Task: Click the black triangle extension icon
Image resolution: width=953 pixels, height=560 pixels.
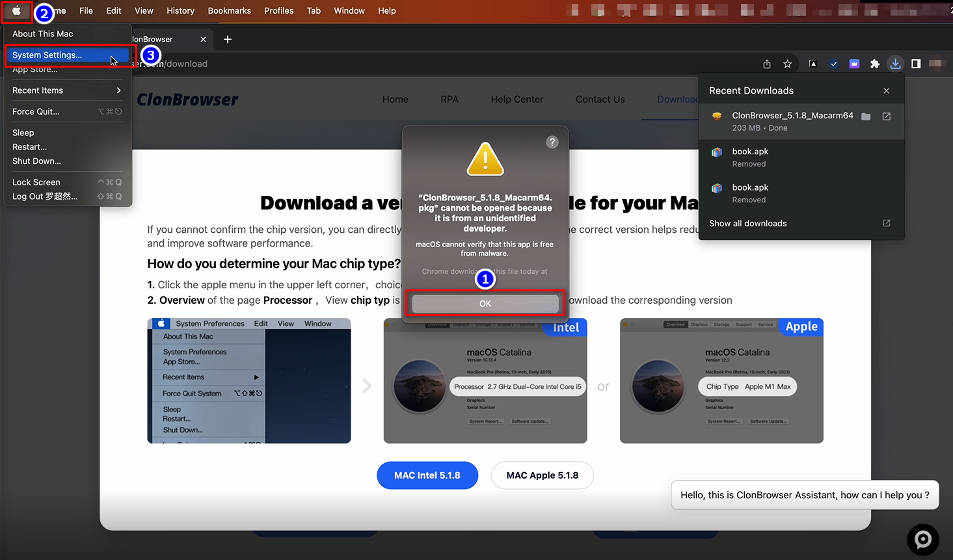Action: [x=813, y=64]
